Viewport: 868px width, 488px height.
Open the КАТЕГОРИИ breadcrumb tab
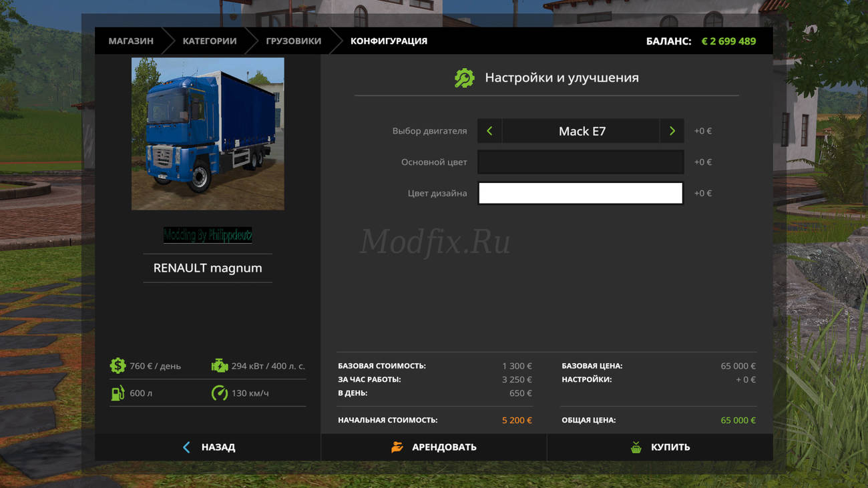tap(210, 41)
